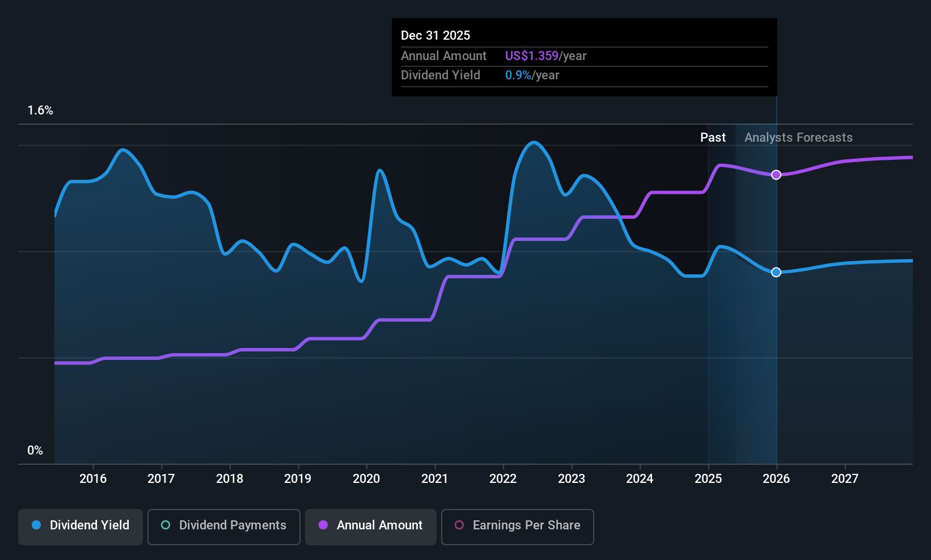
Task: Select the 2027 axis label
Action: pos(845,479)
